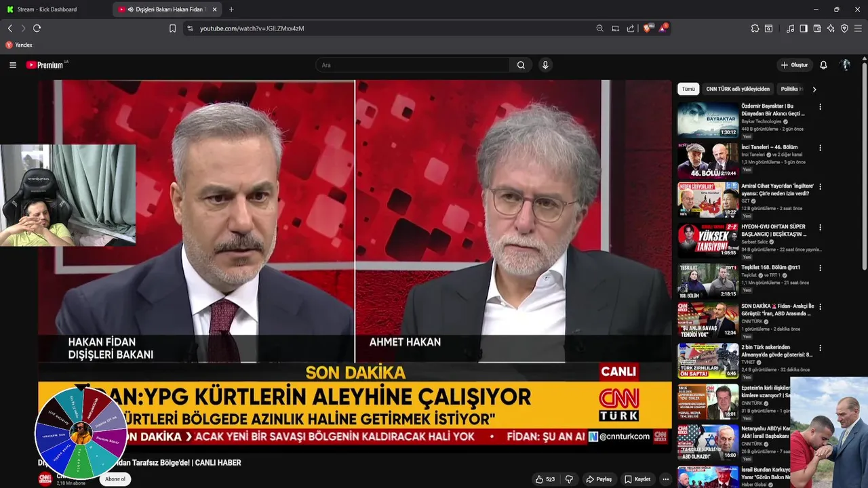The width and height of the screenshot is (868, 488).
Task: Open options for Amiral Cihat Yaycı video
Action: (820, 186)
